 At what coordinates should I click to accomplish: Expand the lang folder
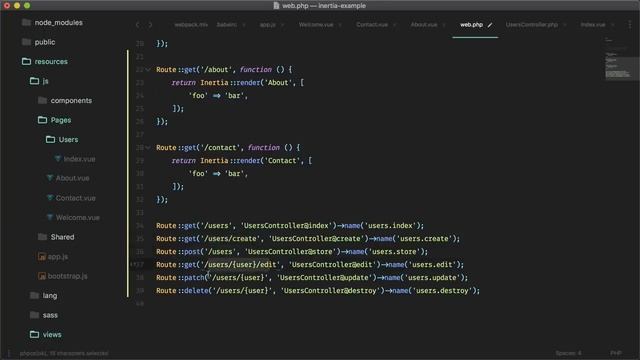pyautogui.click(x=50, y=296)
